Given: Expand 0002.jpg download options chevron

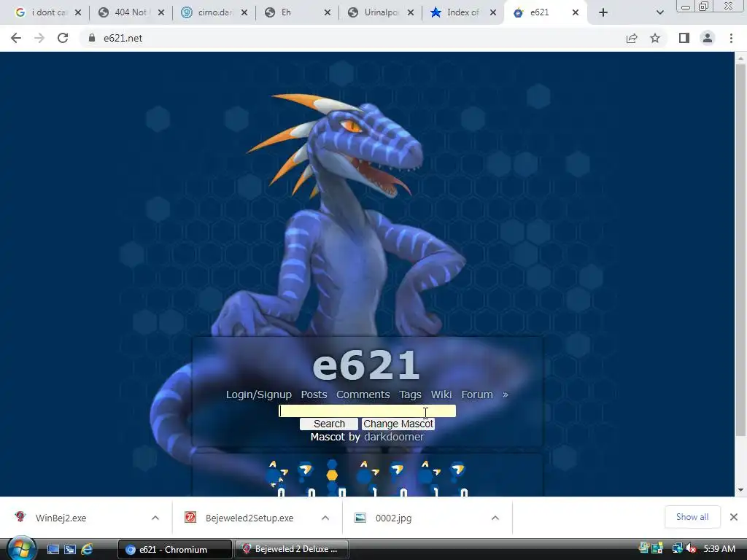Looking at the screenshot, I should (x=495, y=518).
